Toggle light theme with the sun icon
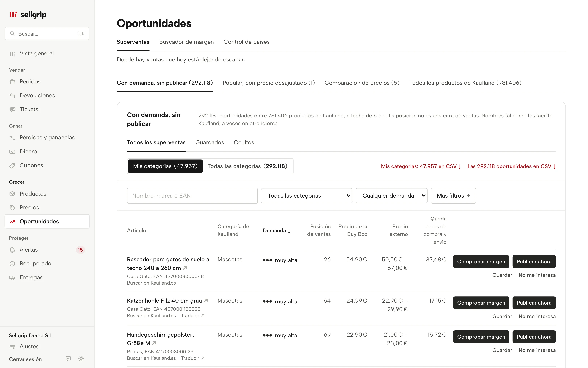This screenshot has width=588, height=368. pyautogui.click(x=81, y=359)
